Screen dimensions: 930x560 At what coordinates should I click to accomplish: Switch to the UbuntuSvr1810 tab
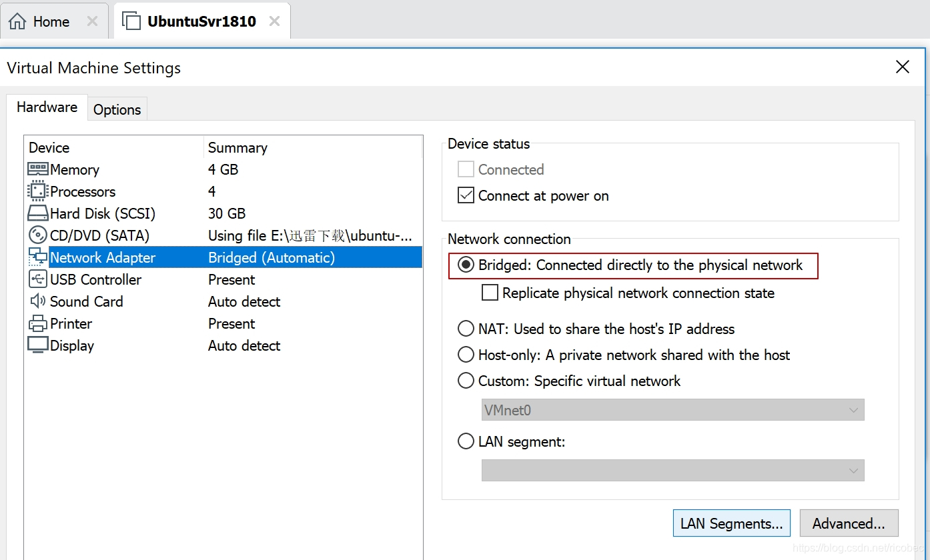pyautogui.click(x=201, y=21)
